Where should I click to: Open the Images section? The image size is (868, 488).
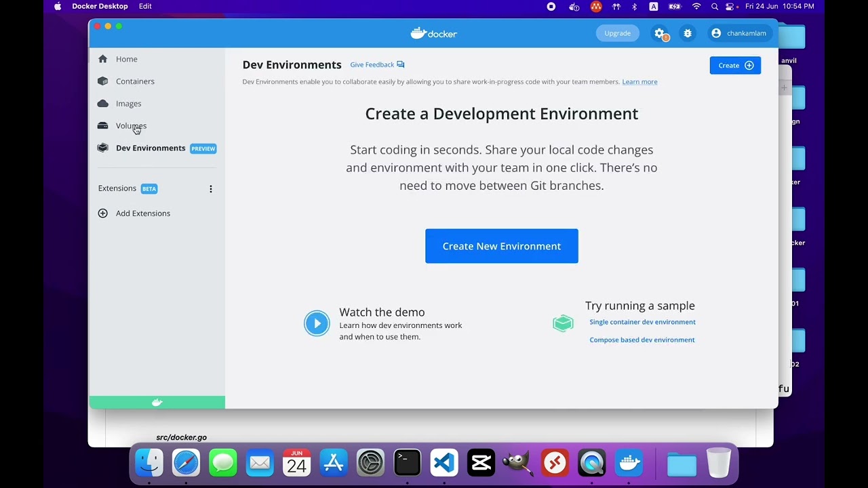(157, 104)
